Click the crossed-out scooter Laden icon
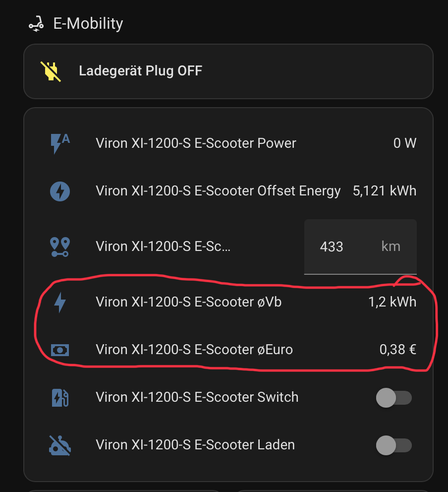The width and height of the screenshot is (448, 492). click(x=60, y=445)
